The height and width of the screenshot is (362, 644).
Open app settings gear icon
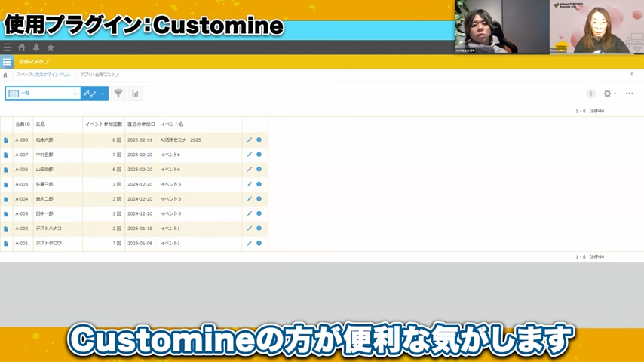pos(607,94)
